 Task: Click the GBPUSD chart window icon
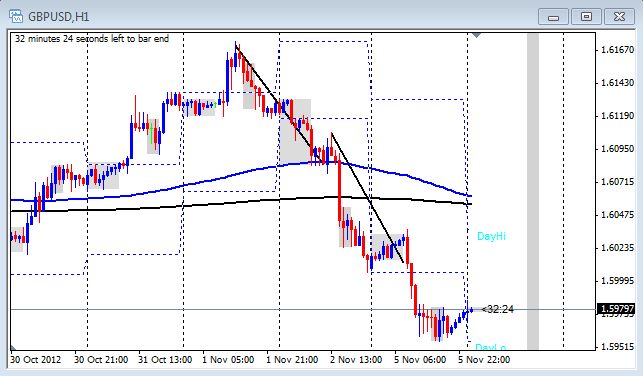click(16, 16)
